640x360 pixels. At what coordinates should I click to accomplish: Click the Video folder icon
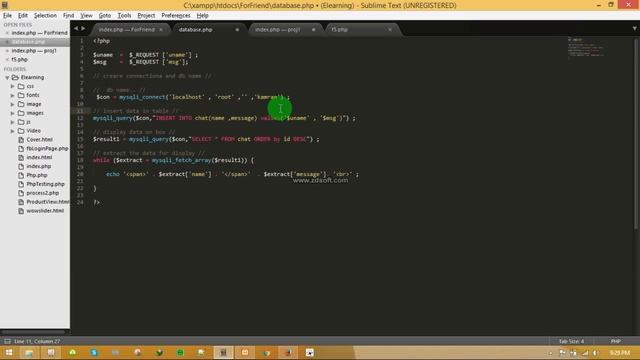coord(21,131)
